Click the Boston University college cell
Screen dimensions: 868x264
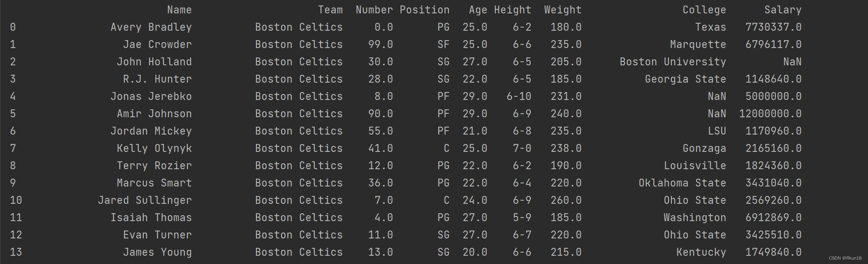tap(672, 62)
